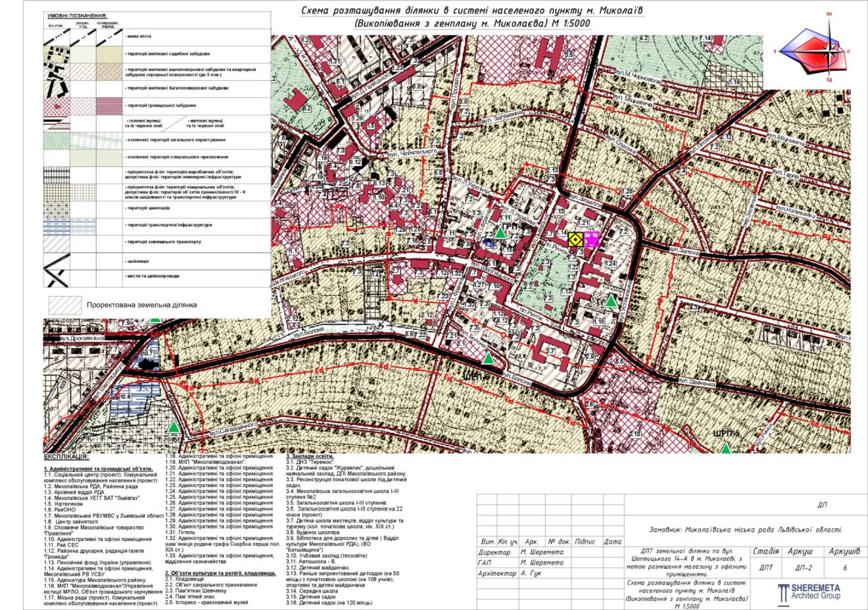Click explication entry '3.14. Середня школа'
868x610 pixels.
(x=311, y=592)
